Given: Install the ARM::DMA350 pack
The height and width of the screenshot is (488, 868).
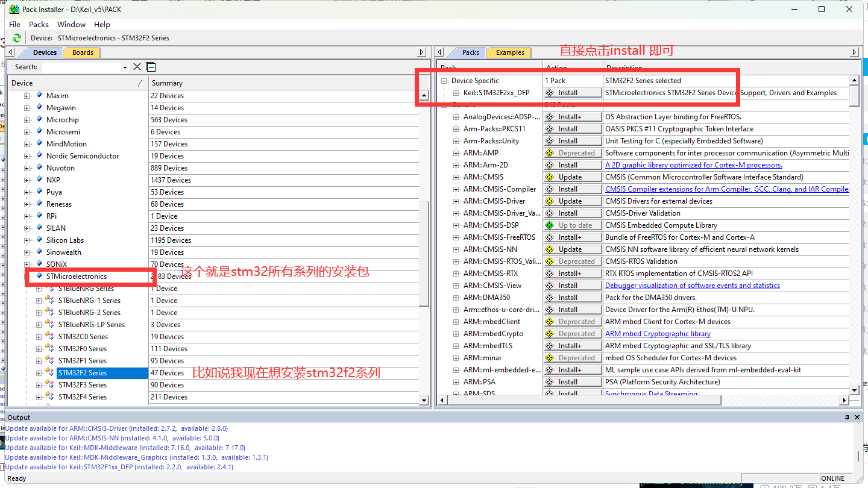Looking at the screenshot, I should pyautogui.click(x=573, y=298).
